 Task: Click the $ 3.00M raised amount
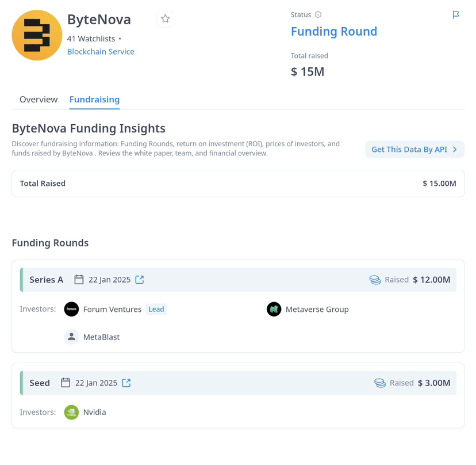[x=434, y=383]
